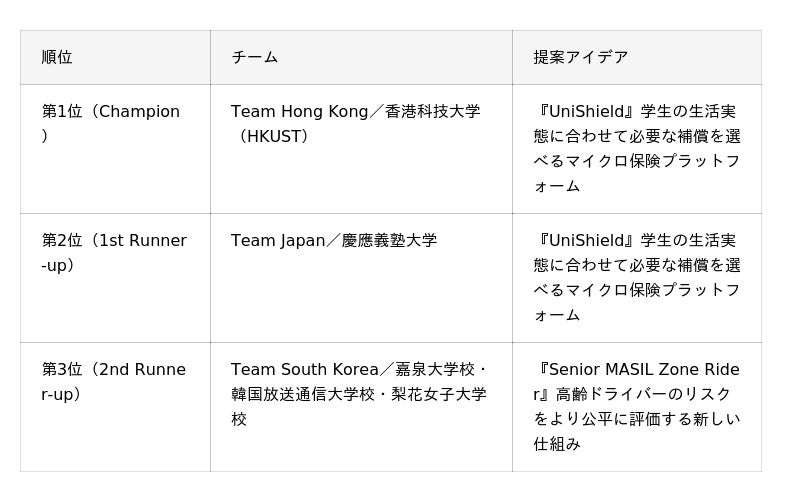Click the 嘉泉大学校 text
This screenshot has width=800, height=502.
pyautogui.click(x=435, y=369)
